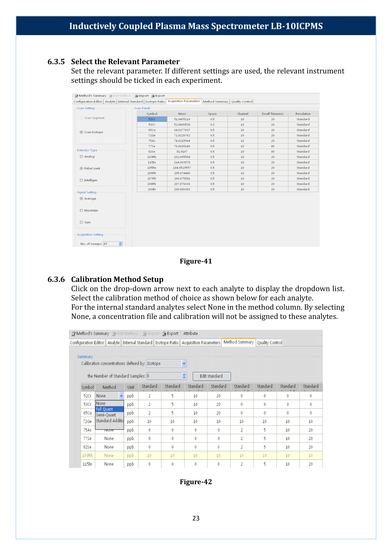Click the 185Re symbol cell
This screenshot has height=555, width=392.
152,168
